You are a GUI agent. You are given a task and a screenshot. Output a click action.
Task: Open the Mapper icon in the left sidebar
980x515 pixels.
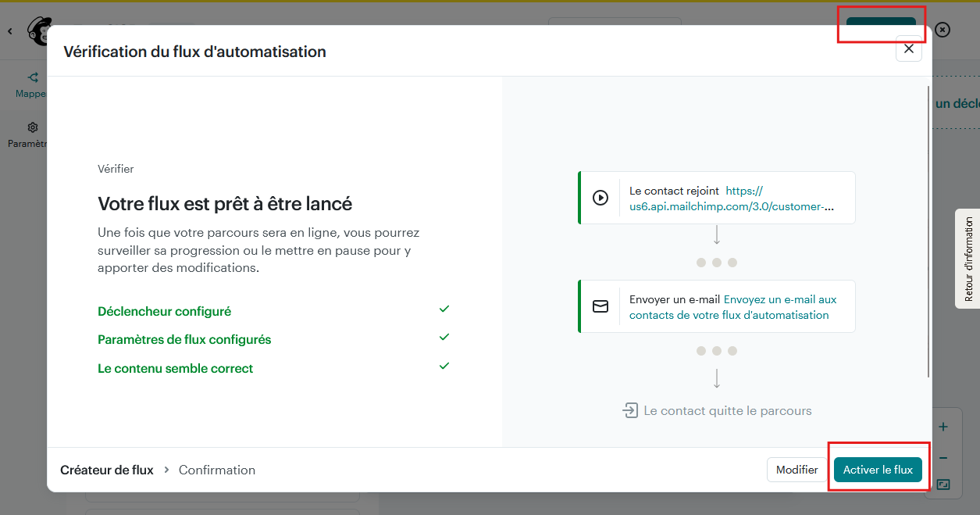(x=33, y=78)
